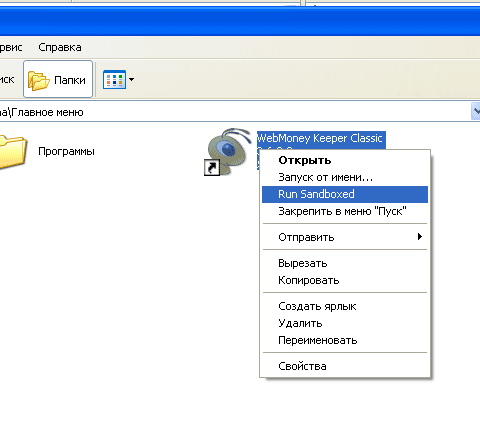This screenshot has width=480, height=445.
Task: Click the Views grid icon
Action: (114, 80)
